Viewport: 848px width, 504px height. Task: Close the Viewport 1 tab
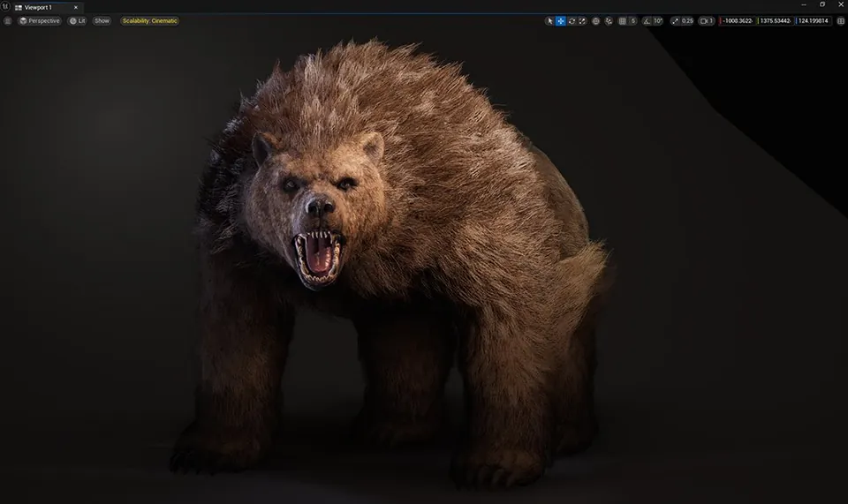click(x=76, y=8)
